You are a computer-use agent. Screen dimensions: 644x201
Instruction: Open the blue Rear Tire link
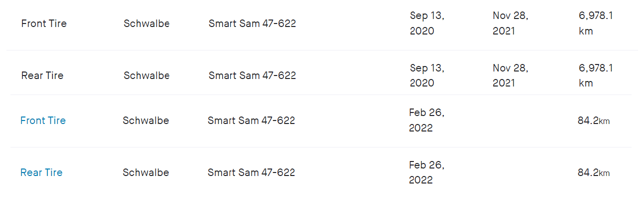point(41,172)
